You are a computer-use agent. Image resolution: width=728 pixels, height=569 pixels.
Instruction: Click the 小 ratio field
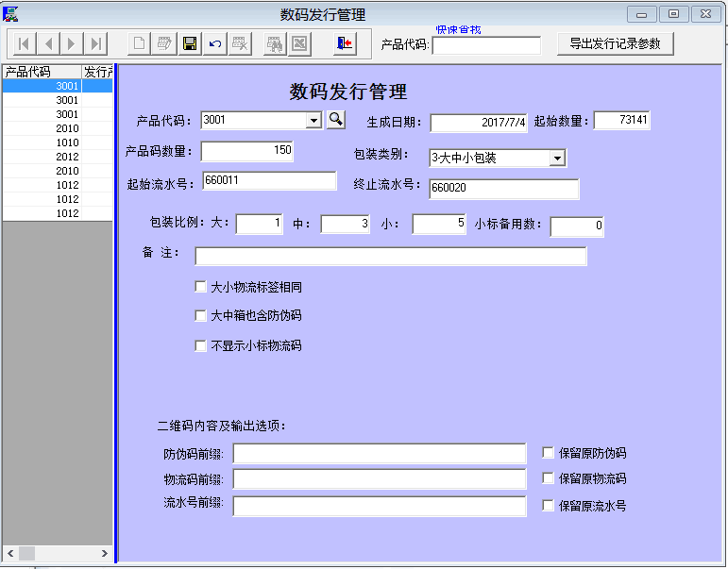tap(439, 224)
